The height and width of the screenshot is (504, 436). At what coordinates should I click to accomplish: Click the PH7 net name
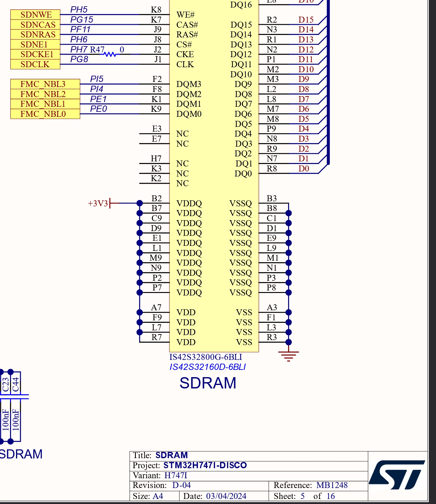(79, 50)
